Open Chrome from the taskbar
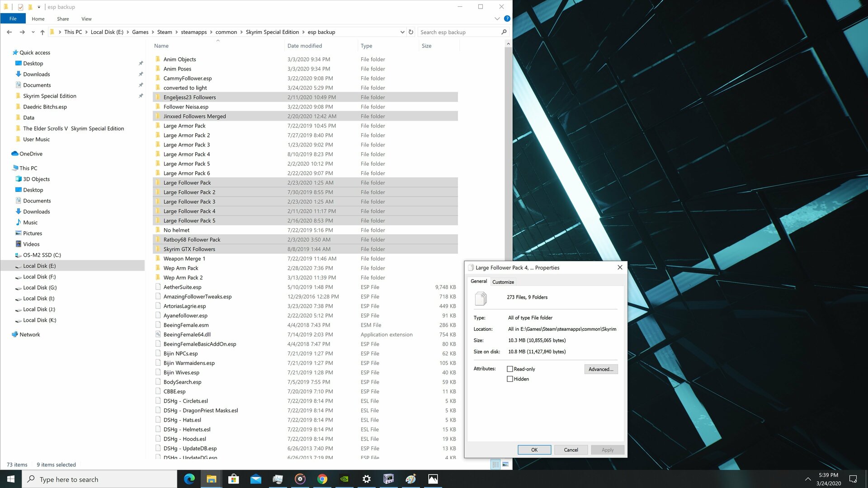868x488 pixels. [322, 479]
